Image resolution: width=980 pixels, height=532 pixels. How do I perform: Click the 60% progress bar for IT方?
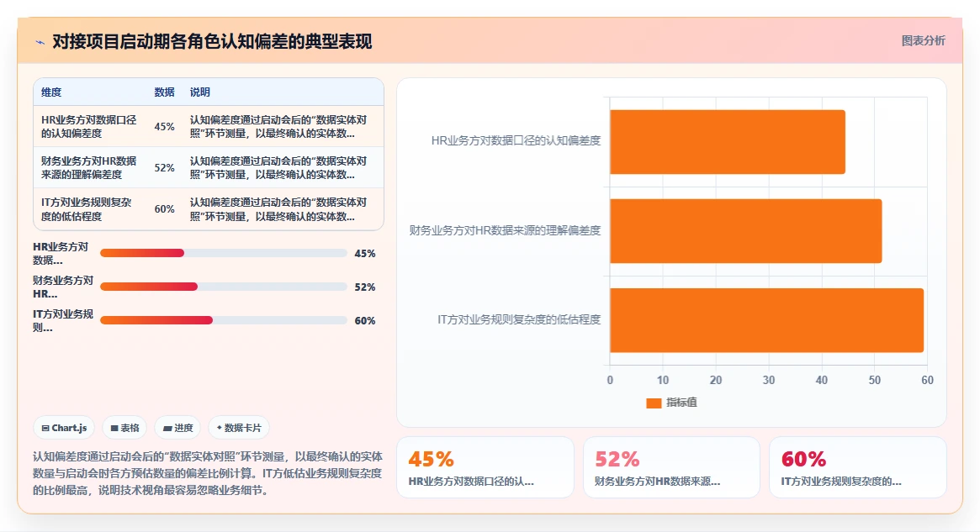(223, 320)
